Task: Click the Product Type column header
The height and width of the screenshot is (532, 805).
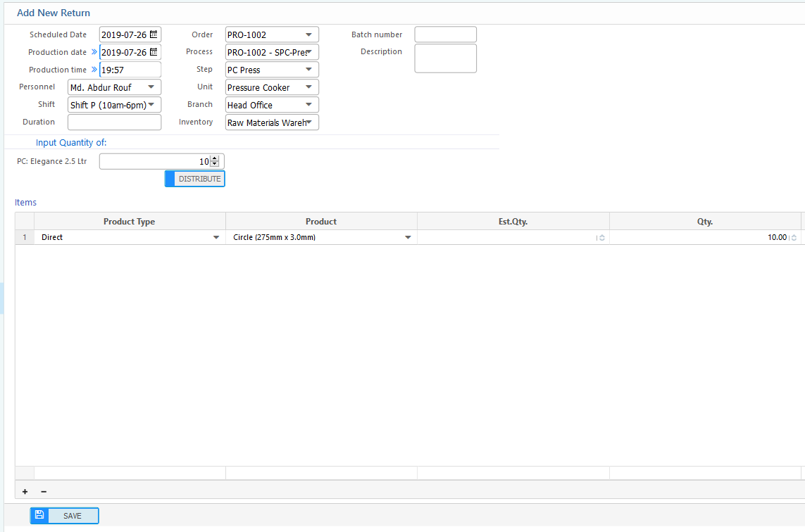Action: (129, 222)
